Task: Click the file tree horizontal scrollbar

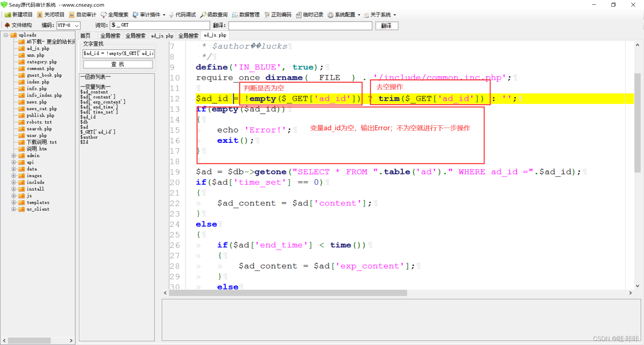Action: [30, 341]
